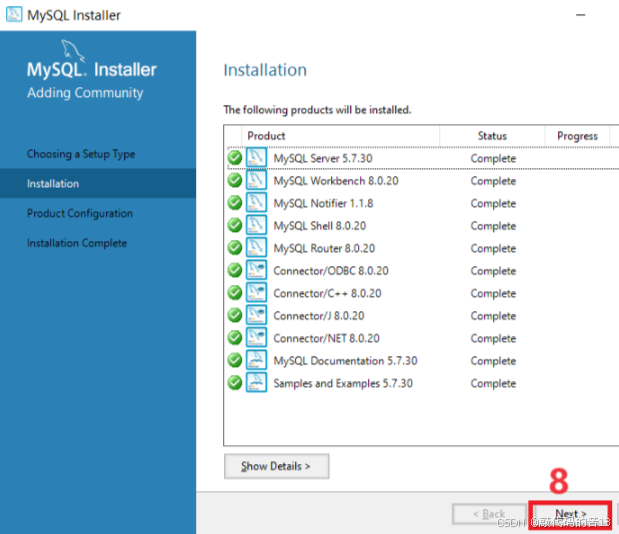Click Complete status of Connector/NET row
This screenshot has width=619, height=534.
point(493,339)
